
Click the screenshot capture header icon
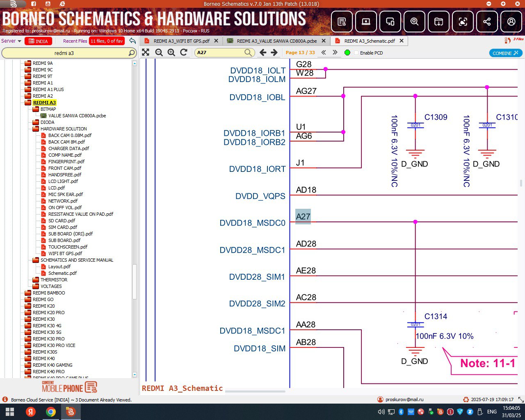coord(463,21)
